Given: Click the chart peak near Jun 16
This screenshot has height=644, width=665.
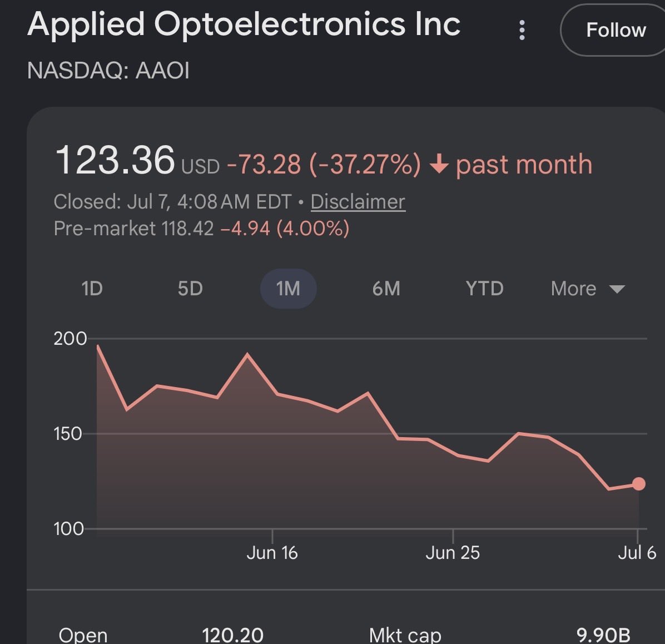Looking at the screenshot, I should pos(247,354).
